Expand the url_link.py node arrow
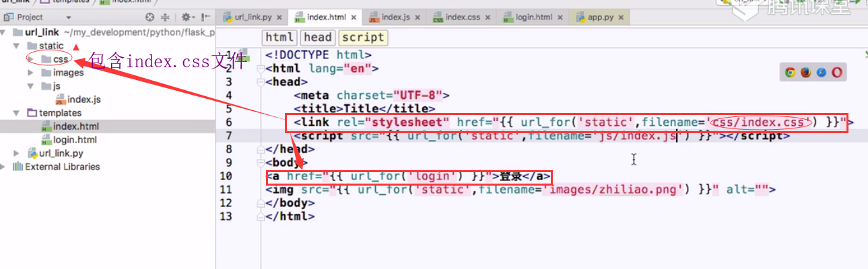The width and height of the screenshot is (868, 269). (x=17, y=153)
